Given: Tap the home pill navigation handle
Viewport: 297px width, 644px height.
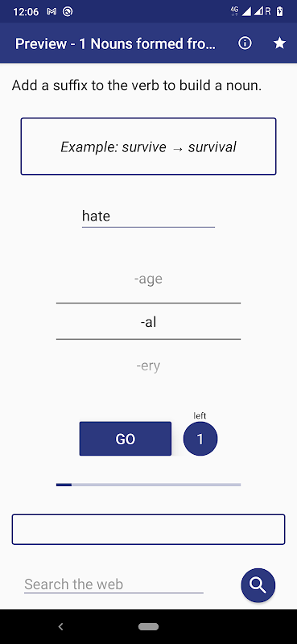Looking at the screenshot, I should tap(148, 626).
